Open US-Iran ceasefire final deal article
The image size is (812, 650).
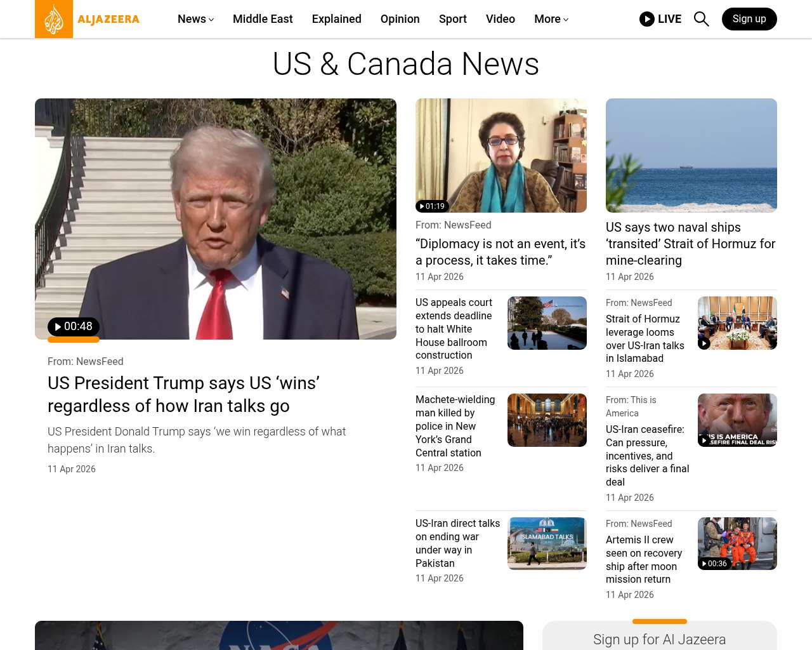[x=648, y=456]
